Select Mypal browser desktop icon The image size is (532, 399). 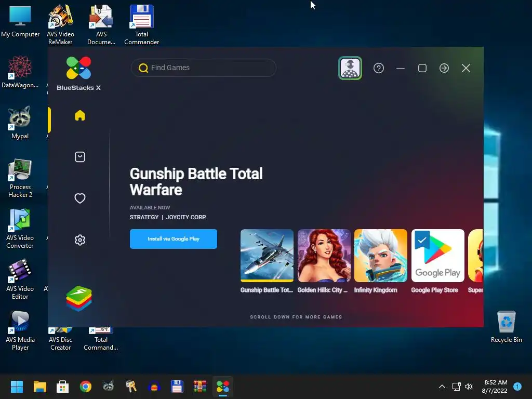20,123
